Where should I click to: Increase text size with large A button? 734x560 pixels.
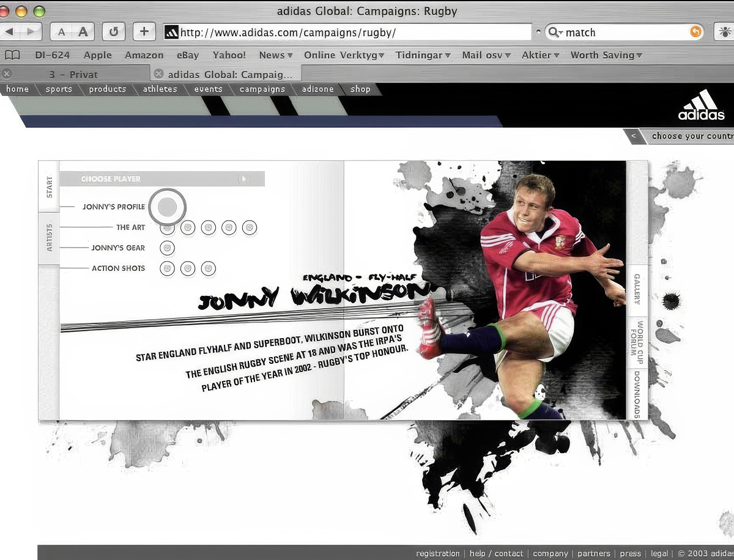click(x=83, y=32)
